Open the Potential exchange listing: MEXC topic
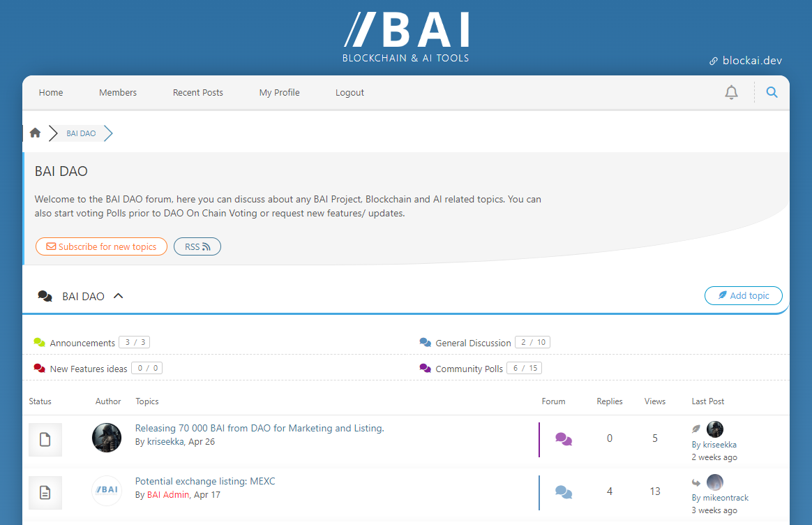 205,481
